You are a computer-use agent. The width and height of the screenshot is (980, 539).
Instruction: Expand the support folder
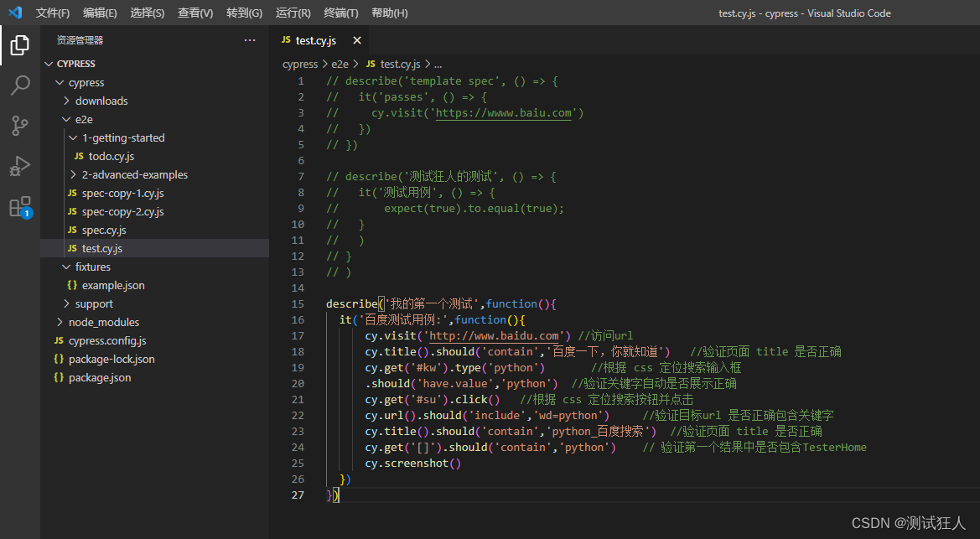coord(67,304)
